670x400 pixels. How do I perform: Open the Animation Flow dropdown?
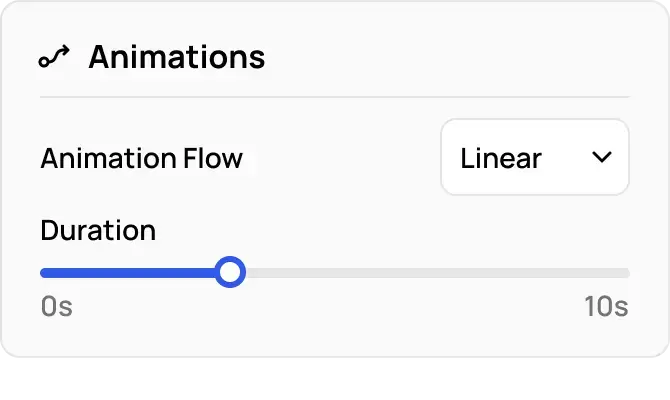534,158
